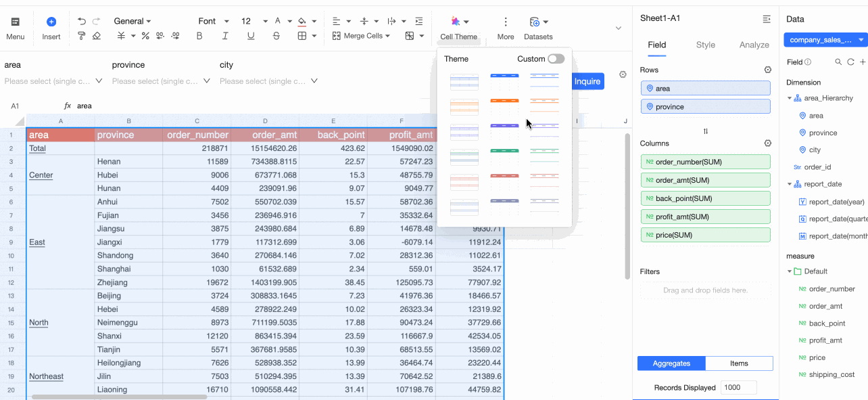Screen dimensions: 868x400
Task: Open Rows settings gear
Action: (x=767, y=70)
